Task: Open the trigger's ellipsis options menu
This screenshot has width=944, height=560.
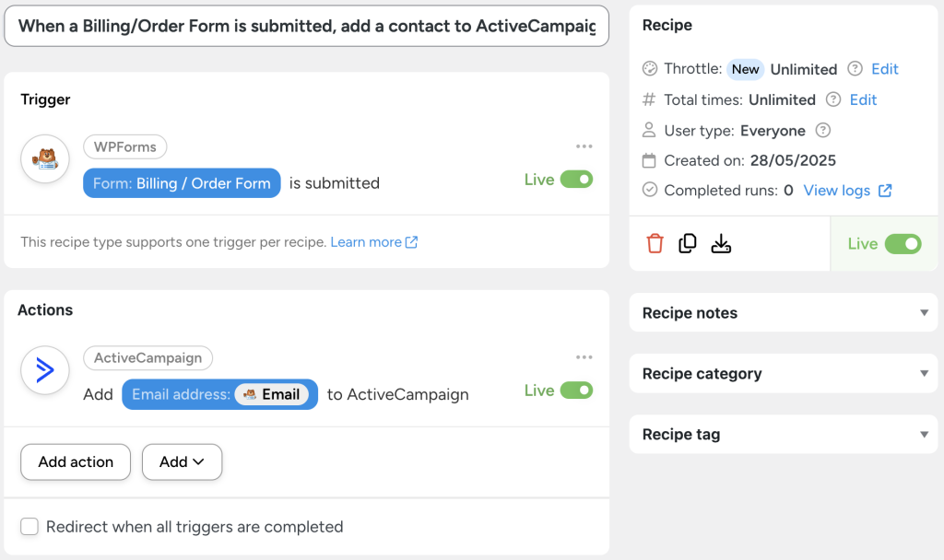Action: (584, 146)
